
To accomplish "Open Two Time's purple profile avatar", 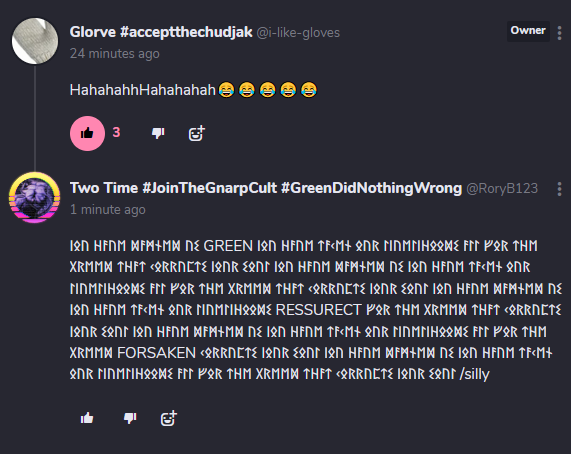I will click(35, 197).
